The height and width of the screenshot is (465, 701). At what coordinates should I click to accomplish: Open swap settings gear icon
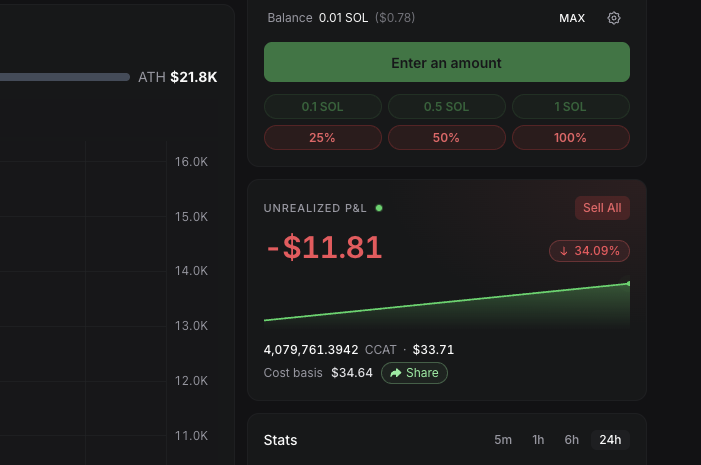coord(614,18)
